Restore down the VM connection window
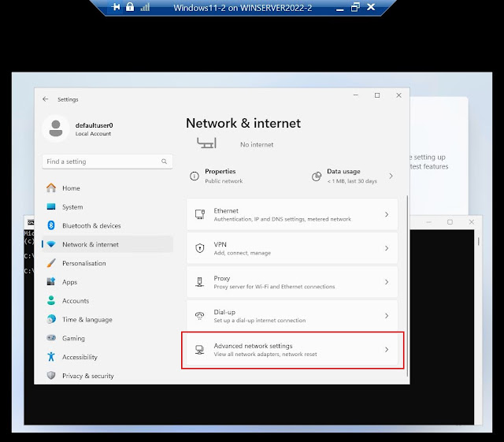 tap(355, 7)
